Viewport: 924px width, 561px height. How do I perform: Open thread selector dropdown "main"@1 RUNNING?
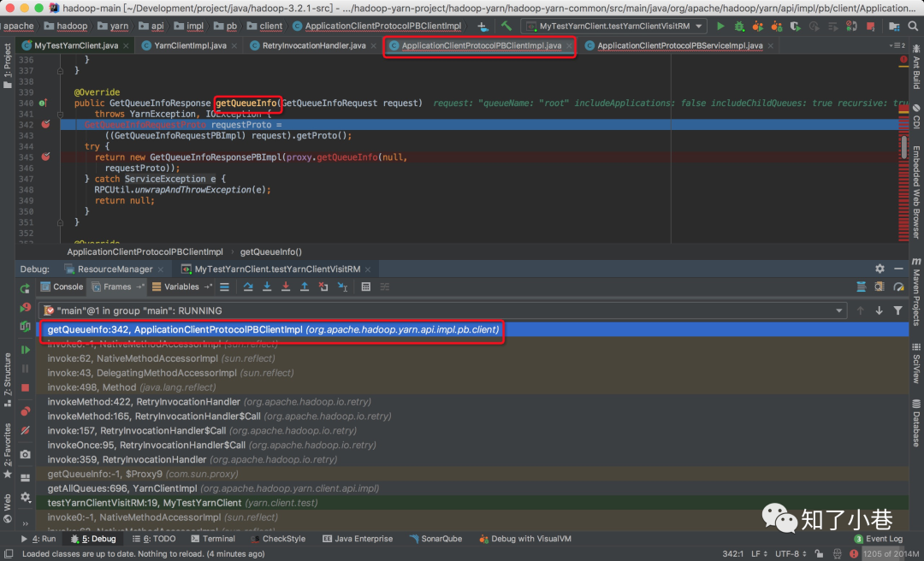click(x=442, y=310)
